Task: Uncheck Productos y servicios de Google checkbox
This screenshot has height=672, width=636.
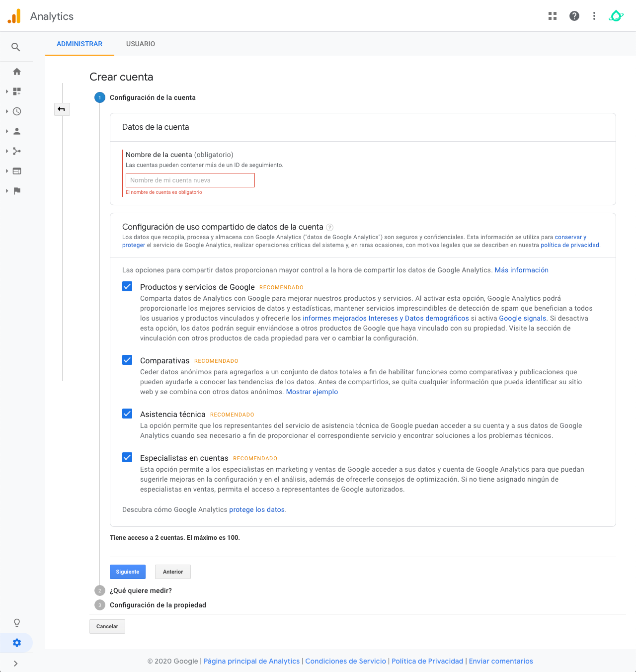Action: click(x=127, y=287)
